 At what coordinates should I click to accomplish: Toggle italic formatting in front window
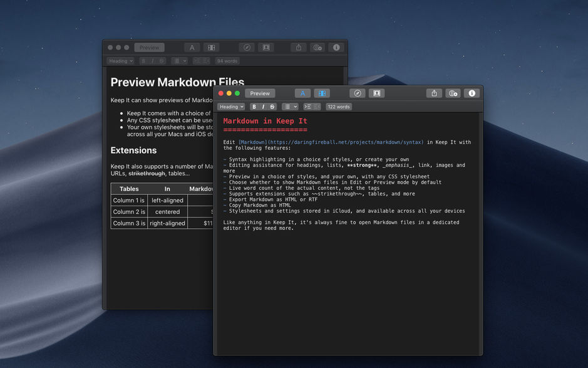coord(263,107)
